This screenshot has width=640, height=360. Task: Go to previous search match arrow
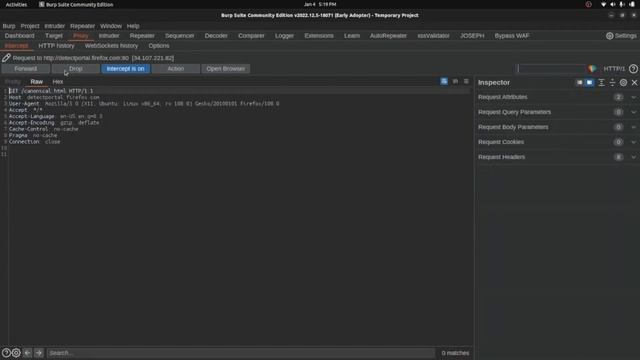pos(27,353)
